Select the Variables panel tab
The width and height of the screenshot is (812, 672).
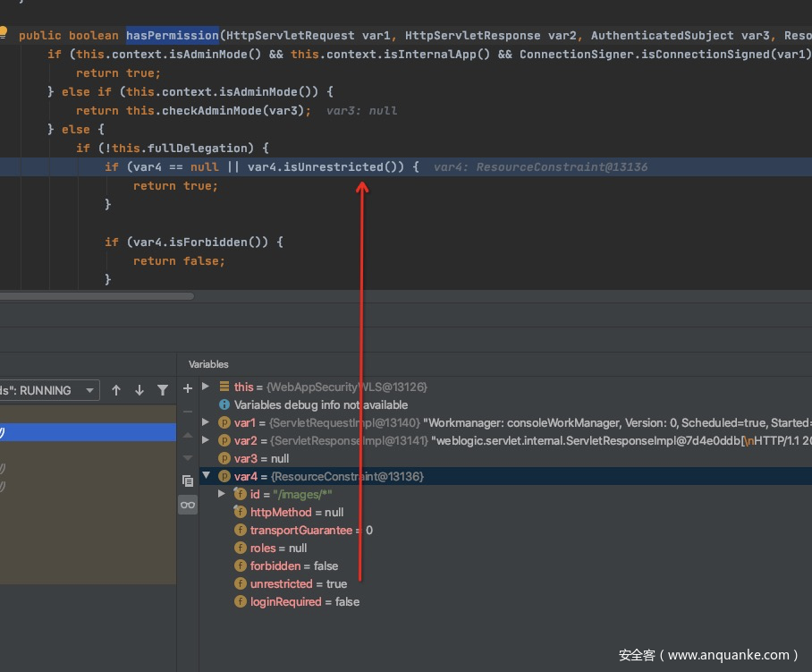(208, 364)
